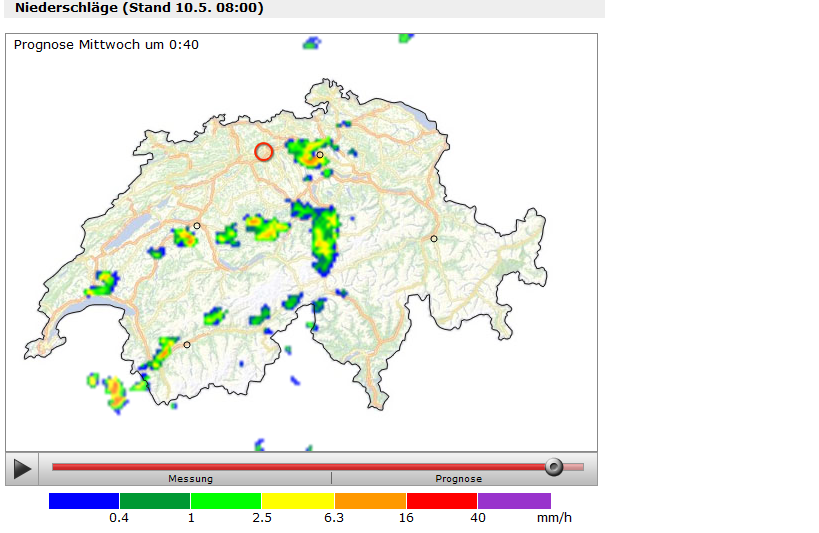Viewport: 819px width, 533px height.
Task: Click the Prognose label under the timeline
Action: [x=458, y=479]
